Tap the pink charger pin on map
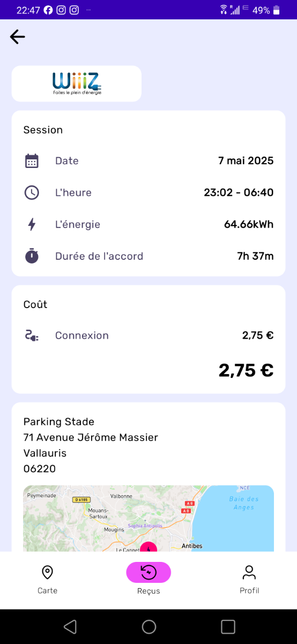Screen dimensions: 297x644 coord(148,547)
